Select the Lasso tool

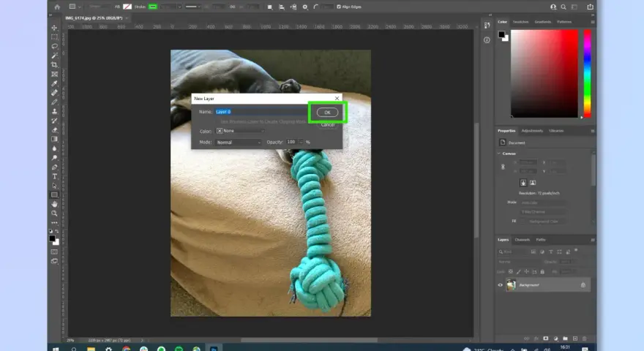click(54, 46)
